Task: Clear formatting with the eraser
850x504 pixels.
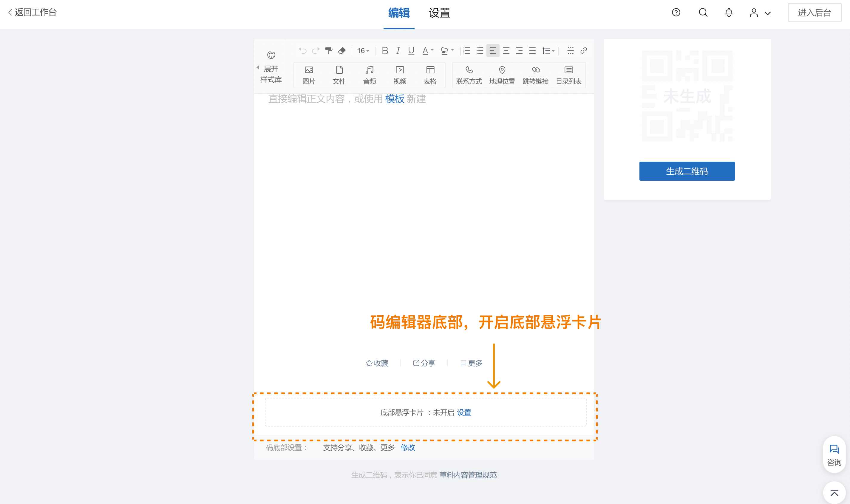Action: click(x=342, y=51)
